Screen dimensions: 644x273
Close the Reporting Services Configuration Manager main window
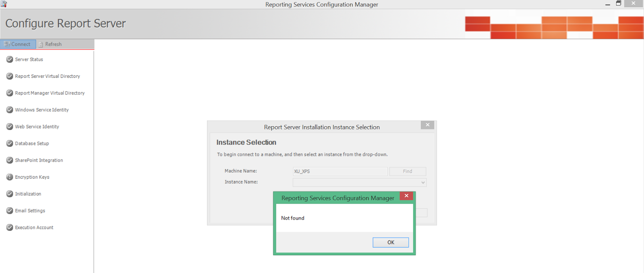[633, 4]
